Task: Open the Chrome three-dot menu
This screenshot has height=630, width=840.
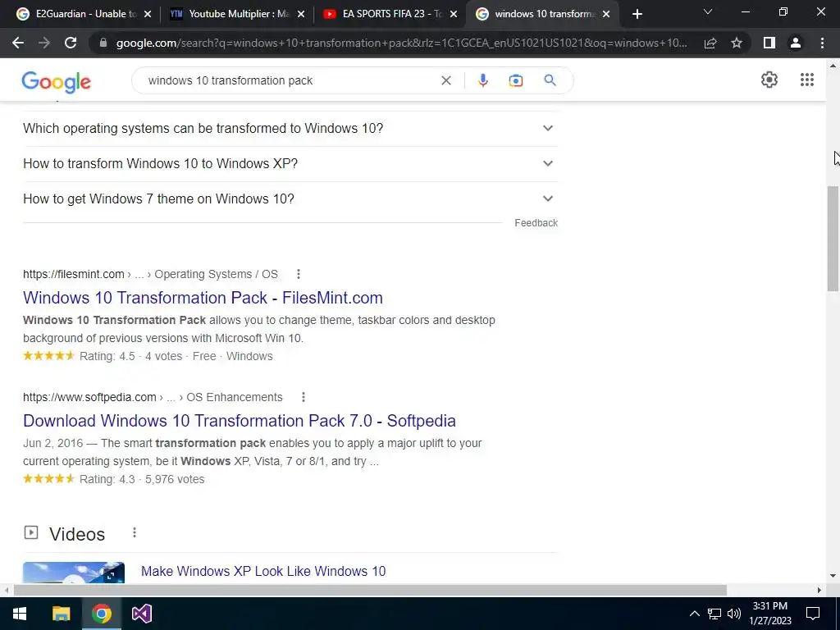Action: tap(822, 43)
